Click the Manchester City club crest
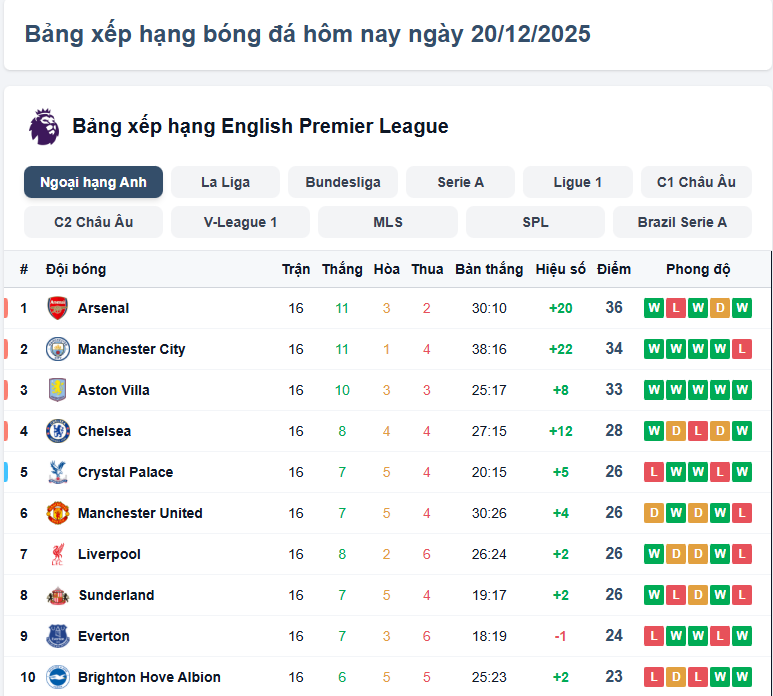Viewport: 773px width, 696px height. [57, 349]
